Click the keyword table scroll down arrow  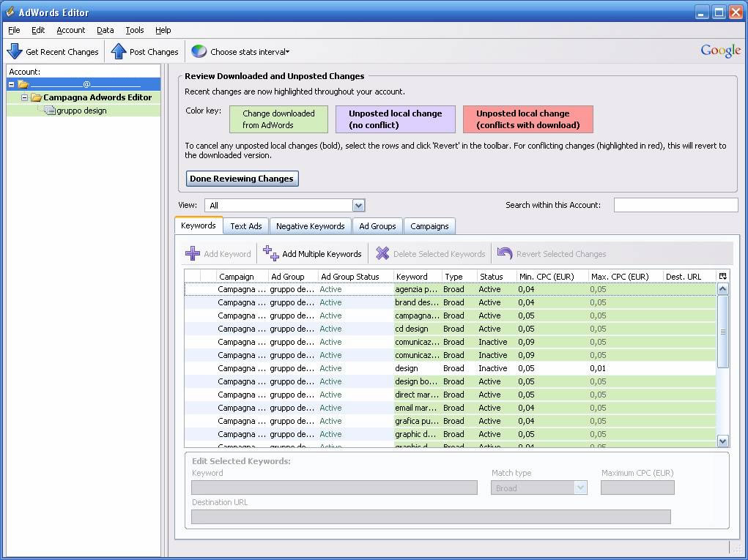coord(722,441)
